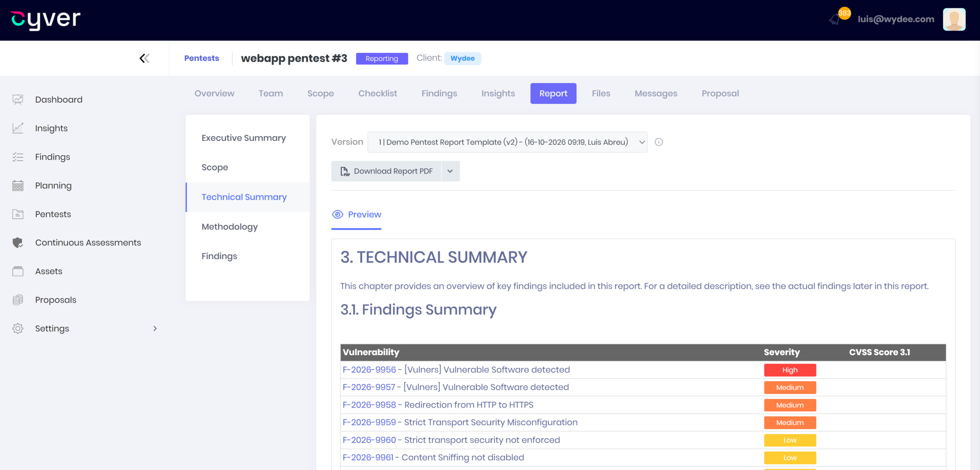Click the Insights chart icon in sidebar
Image resolution: width=980 pixels, height=470 pixels.
[18, 128]
